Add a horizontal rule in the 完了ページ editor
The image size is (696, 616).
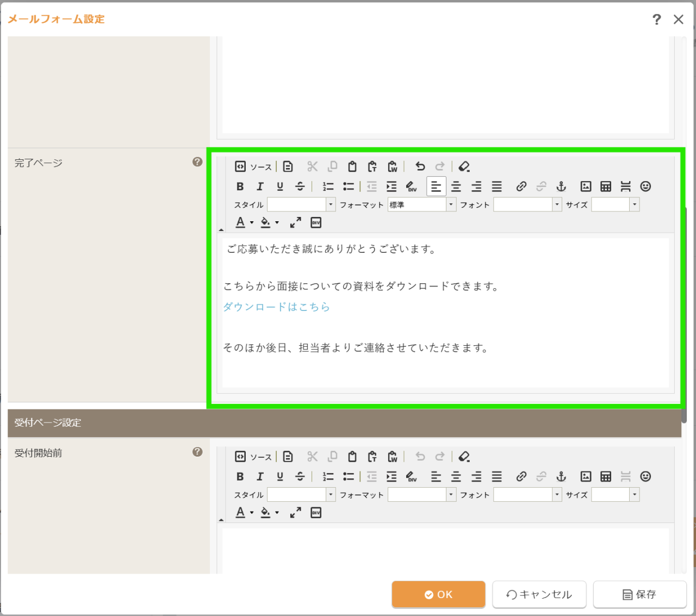pos(626,186)
